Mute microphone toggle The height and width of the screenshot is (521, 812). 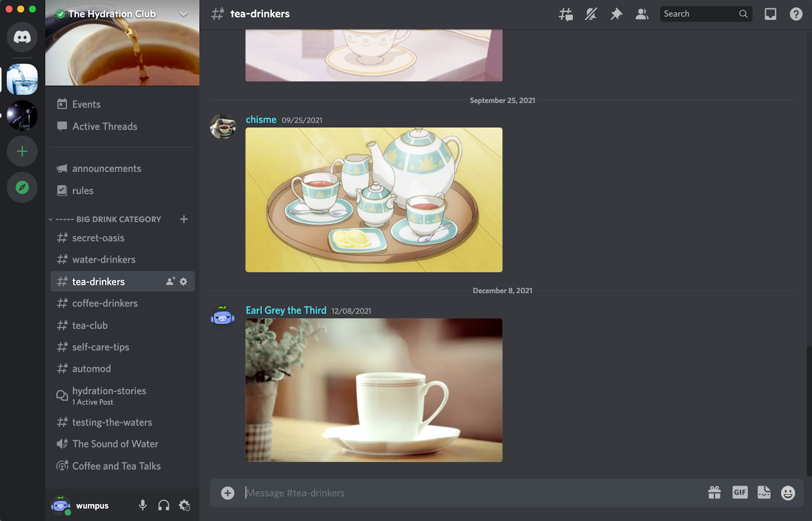[143, 505]
